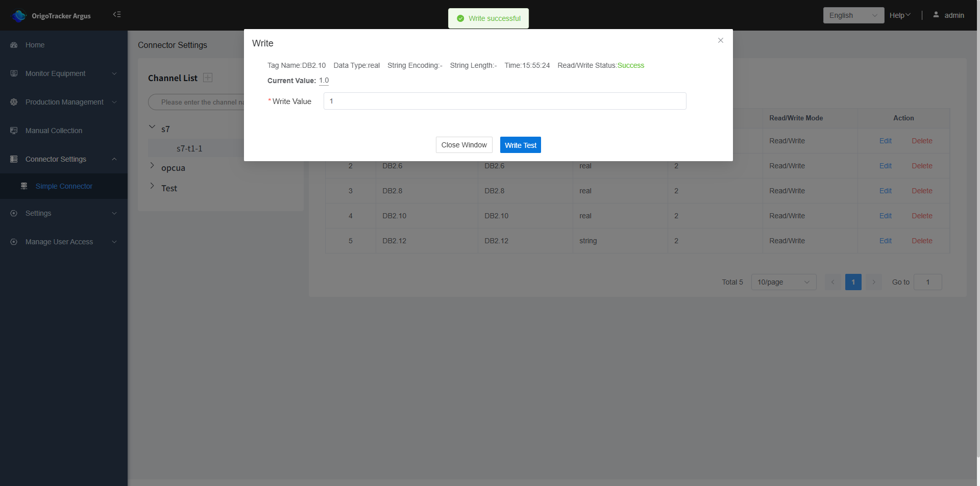Collapse the sidebar with the fold icon
This screenshot has height=486, width=980.
[117, 14]
